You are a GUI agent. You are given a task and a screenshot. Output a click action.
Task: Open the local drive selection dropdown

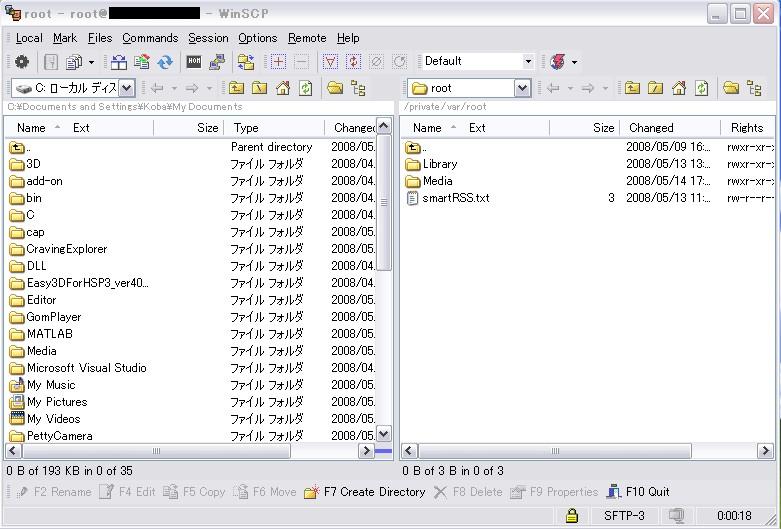pos(126,88)
